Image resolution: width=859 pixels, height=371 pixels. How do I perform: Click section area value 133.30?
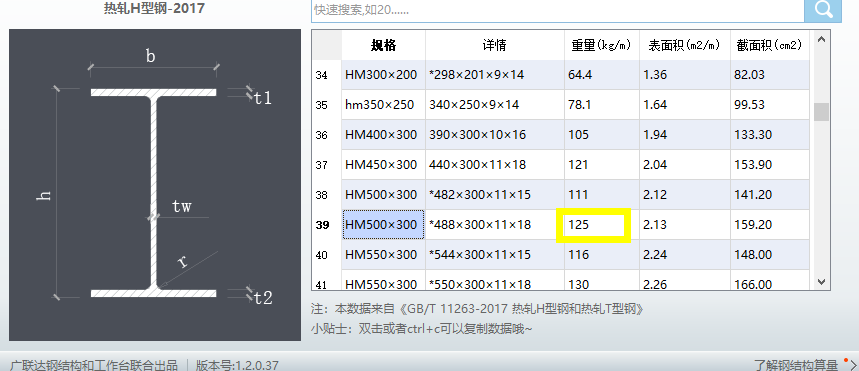point(770,135)
